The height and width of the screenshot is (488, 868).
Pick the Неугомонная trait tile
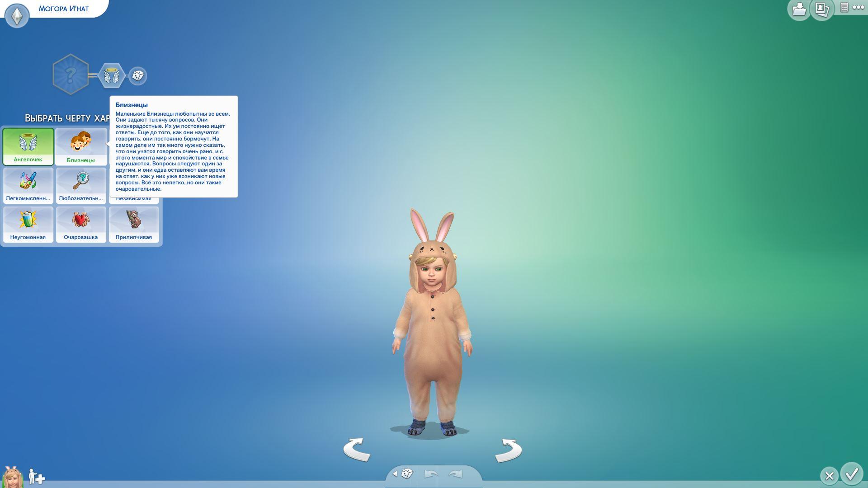[x=28, y=224]
